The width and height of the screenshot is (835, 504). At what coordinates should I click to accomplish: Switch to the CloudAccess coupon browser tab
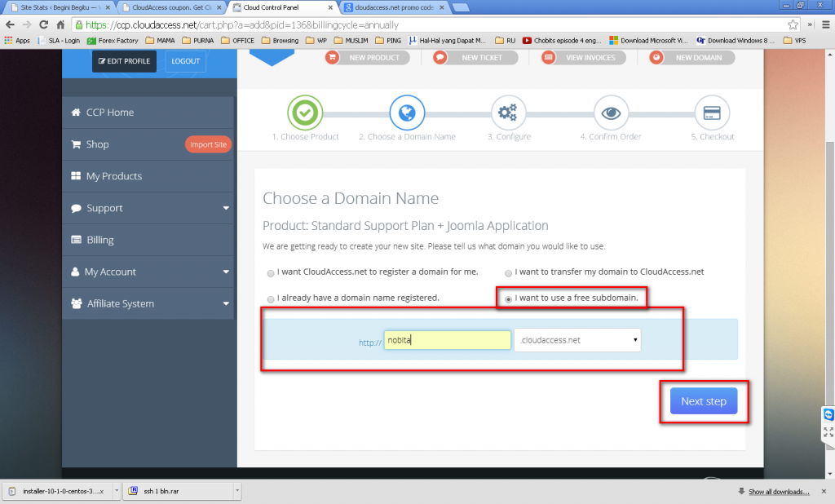[x=170, y=7]
